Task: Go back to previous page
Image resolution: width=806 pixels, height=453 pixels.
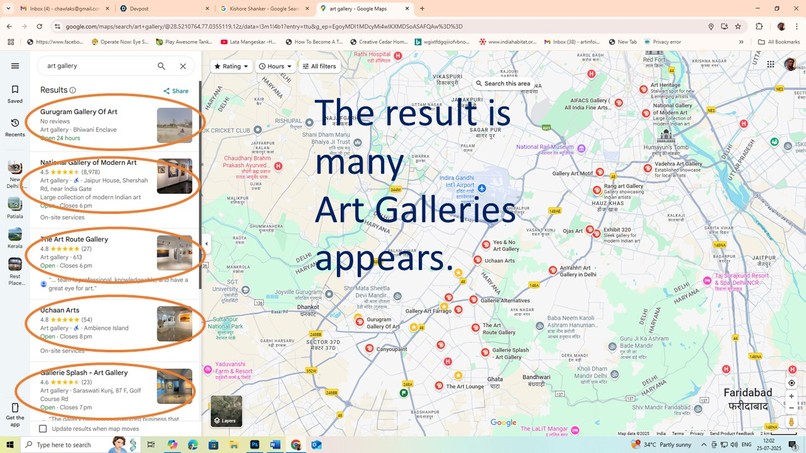Action: [x=10, y=26]
